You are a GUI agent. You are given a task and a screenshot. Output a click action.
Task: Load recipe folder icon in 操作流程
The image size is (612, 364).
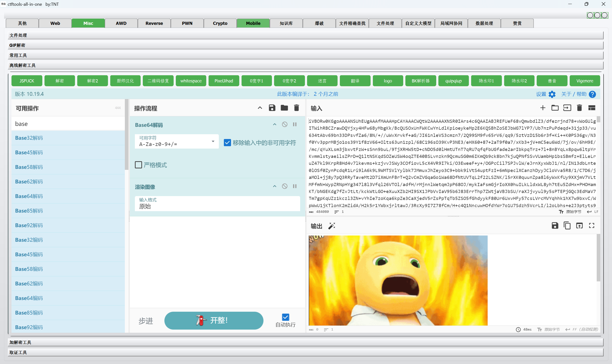(x=284, y=108)
